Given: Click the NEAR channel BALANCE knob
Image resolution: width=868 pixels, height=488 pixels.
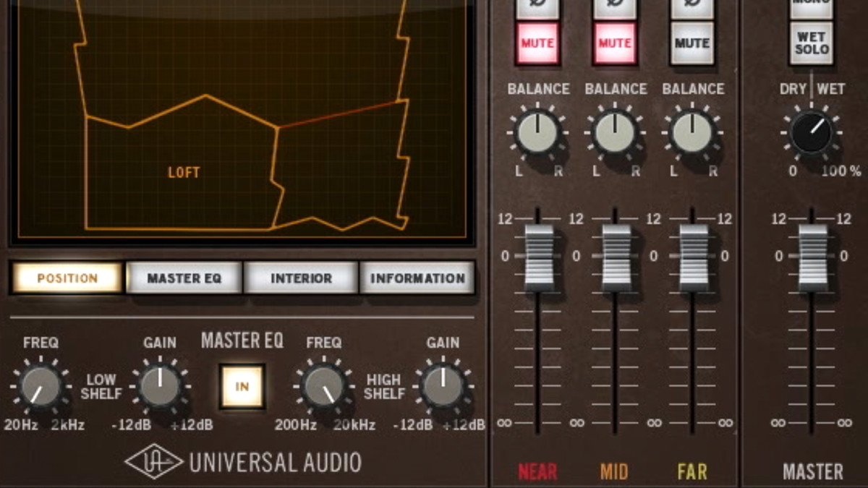Looking at the screenshot, I should pyautogui.click(x=537, y=132).
